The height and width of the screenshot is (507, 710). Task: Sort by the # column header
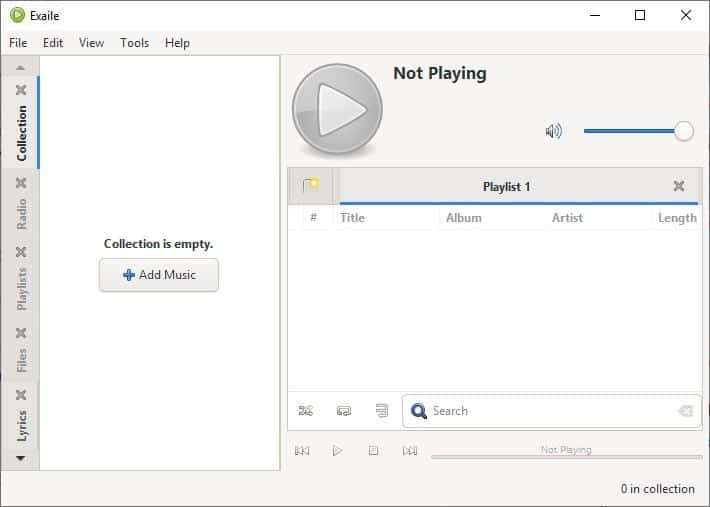313,218
